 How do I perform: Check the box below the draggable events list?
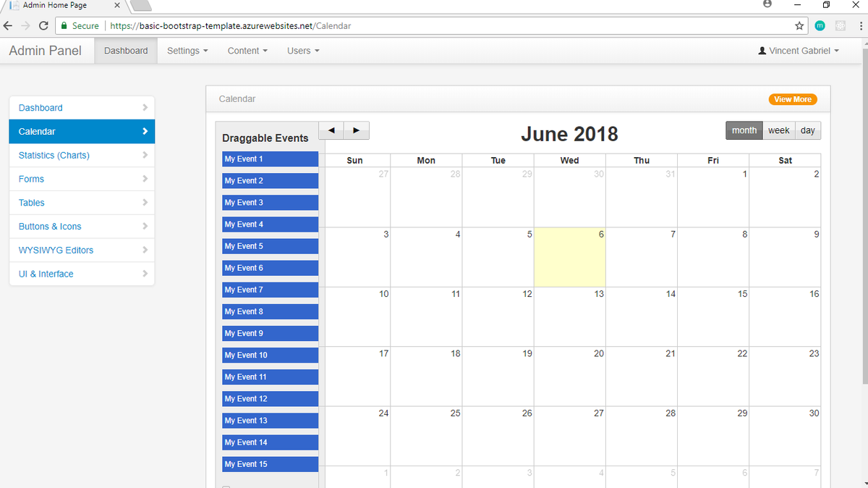pyautogui.click(x=226, y=486)
